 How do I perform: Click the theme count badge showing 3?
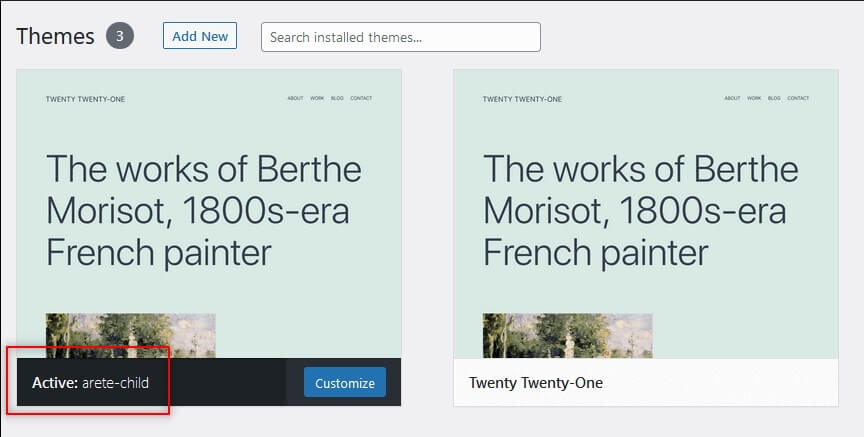(120, 36)
